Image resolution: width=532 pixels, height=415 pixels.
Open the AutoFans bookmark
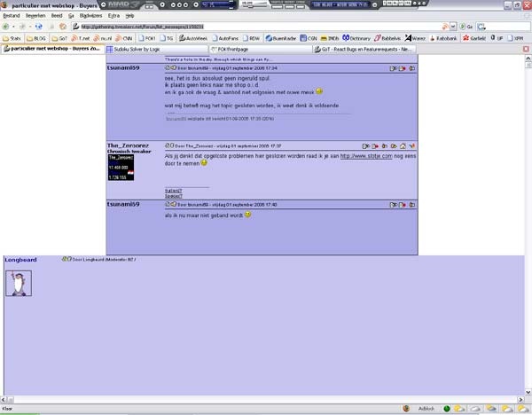(225, 38)
